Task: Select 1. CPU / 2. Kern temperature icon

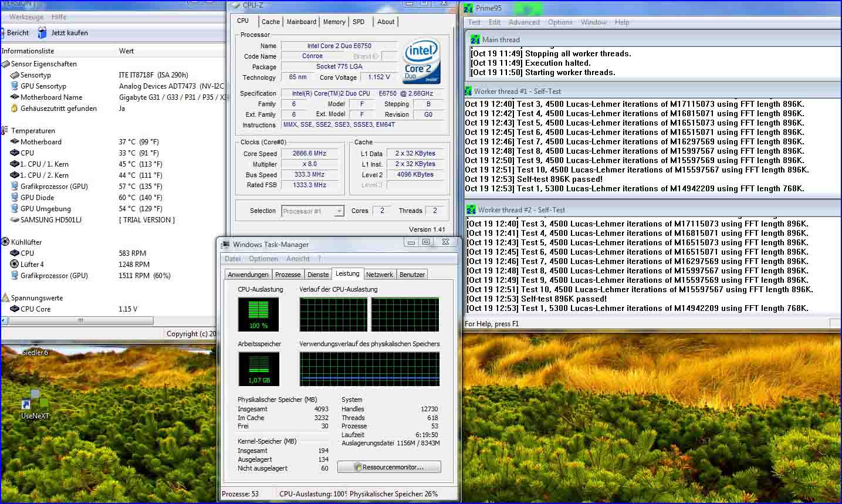Action: 15,175
